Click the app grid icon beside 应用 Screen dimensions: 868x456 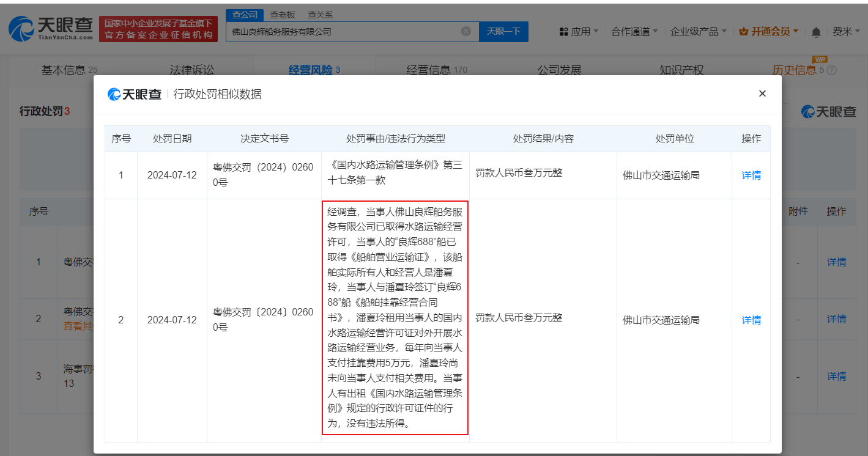pos(563,31)
